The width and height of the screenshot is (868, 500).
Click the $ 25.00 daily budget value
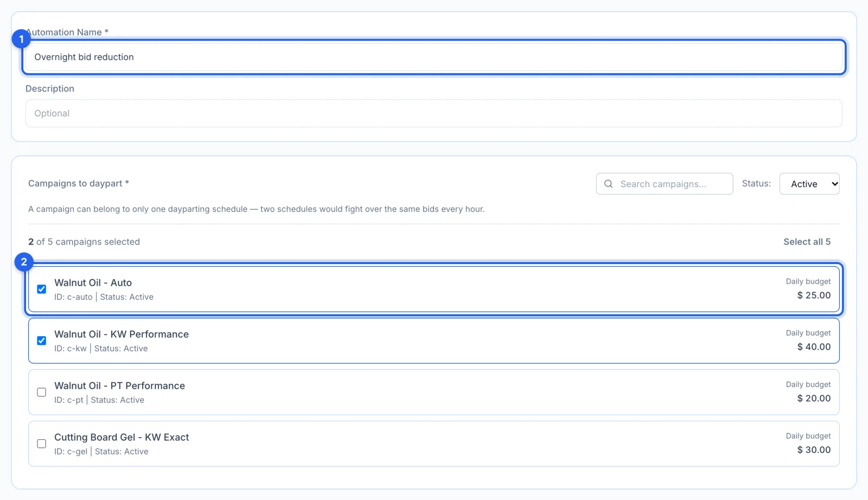click(814, 296)
